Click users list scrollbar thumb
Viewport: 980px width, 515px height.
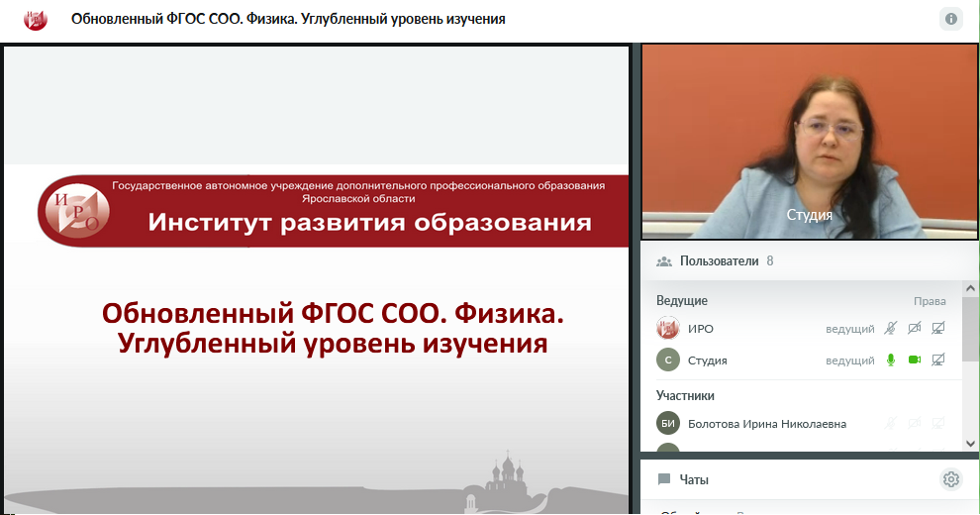[x=970, y=329]
